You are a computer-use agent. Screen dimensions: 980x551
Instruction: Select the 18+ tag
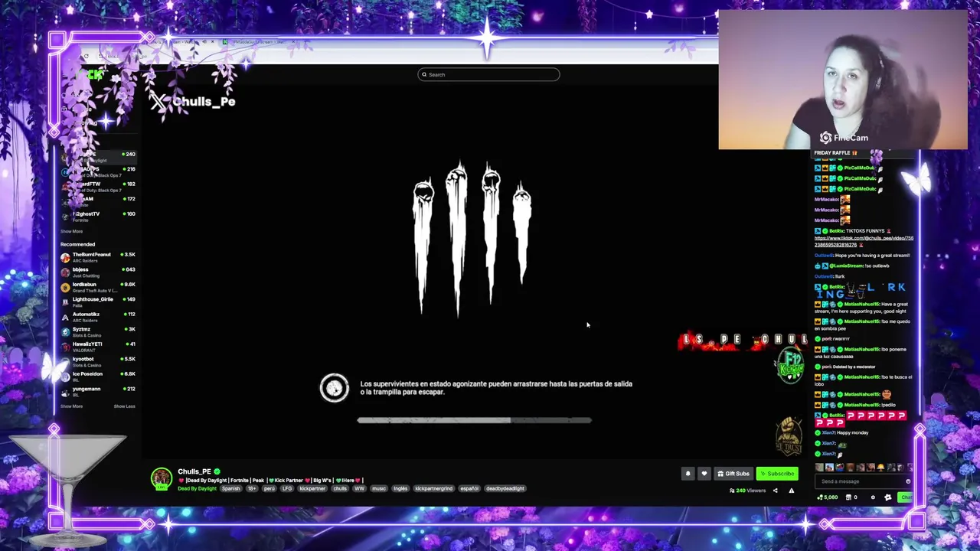pos(252,488)
